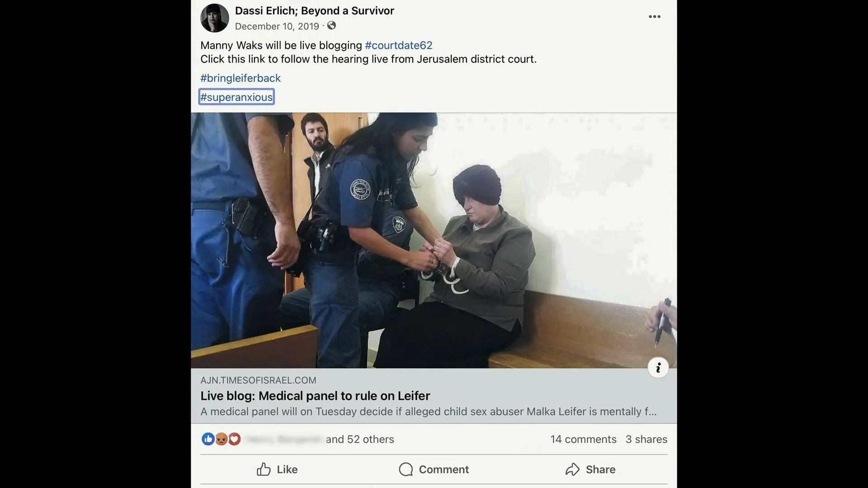Click the thumbs-up Like icon
This screenshot has width=868, height=488.
tap(264, 469)
